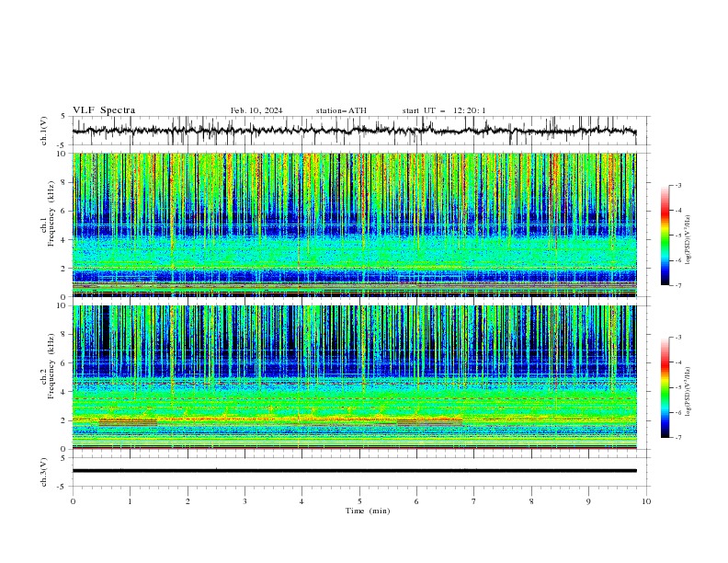Click the "station=ATH" header label
728x563 pixels.
click(x=341, y=110)
